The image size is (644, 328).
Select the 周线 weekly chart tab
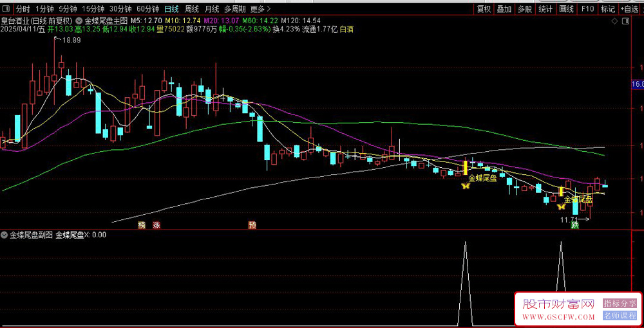(x=192, y=8)
